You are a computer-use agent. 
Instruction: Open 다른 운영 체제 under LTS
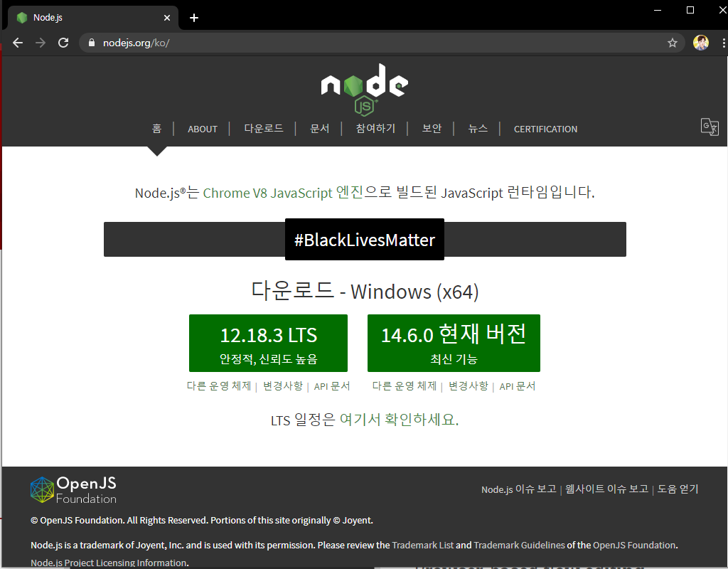[x=219, y=386]
